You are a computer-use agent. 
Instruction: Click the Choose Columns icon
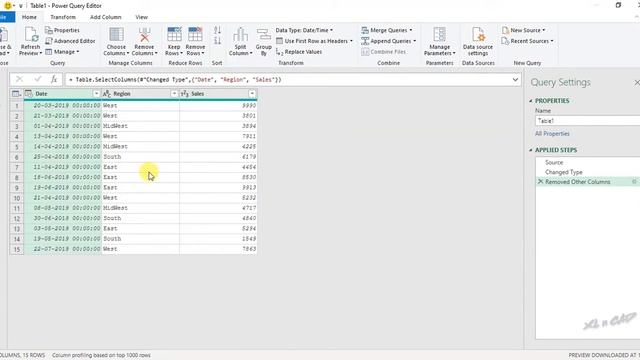click(x=116, y=35)
